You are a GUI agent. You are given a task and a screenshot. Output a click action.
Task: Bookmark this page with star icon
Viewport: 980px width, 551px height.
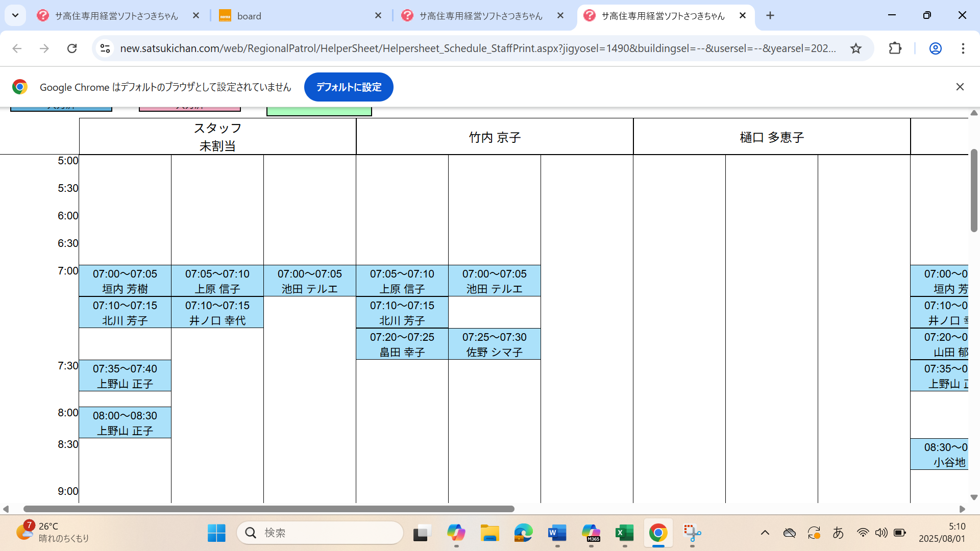click(x=856, y=48)
